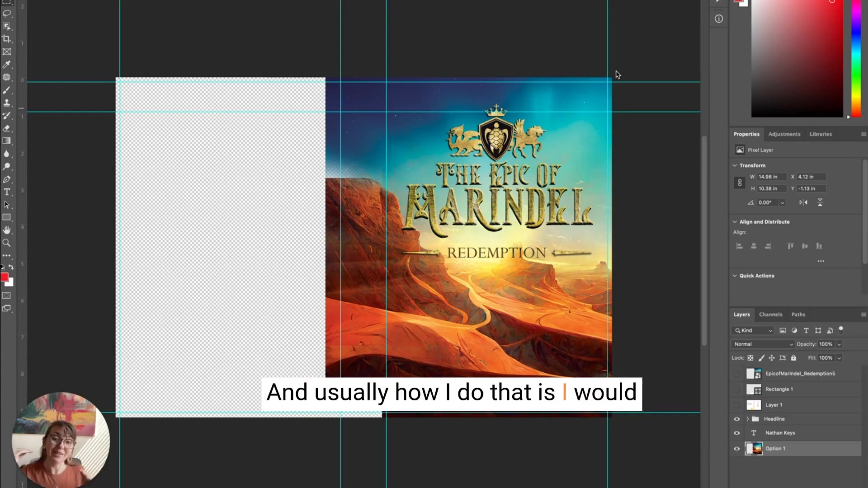Select the Path Selection tool
Screen dimensions: 868x488
point(7,205)
